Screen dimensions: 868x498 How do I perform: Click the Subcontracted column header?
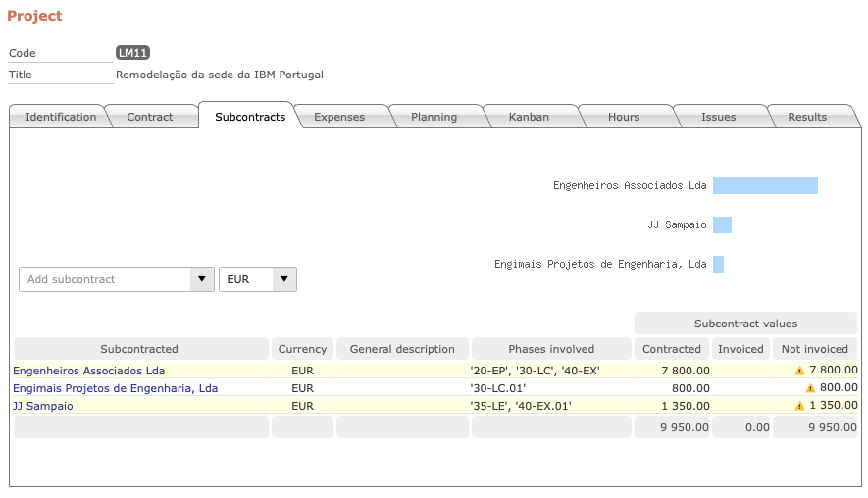click(x=140, y=349)
